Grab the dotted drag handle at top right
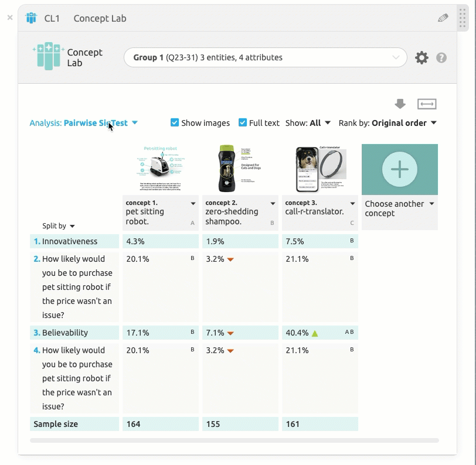This screenshot has width=476, height=465. (464, 18)
